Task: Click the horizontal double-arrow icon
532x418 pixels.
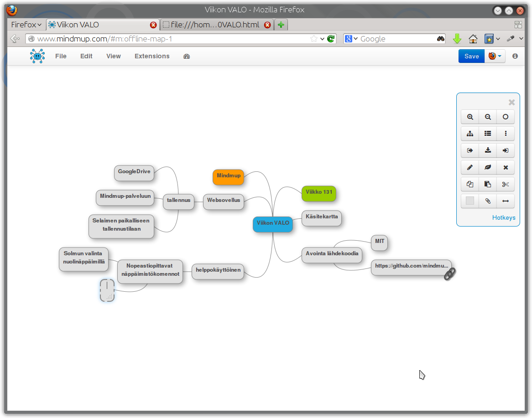Action: click(x=506, y=201)
